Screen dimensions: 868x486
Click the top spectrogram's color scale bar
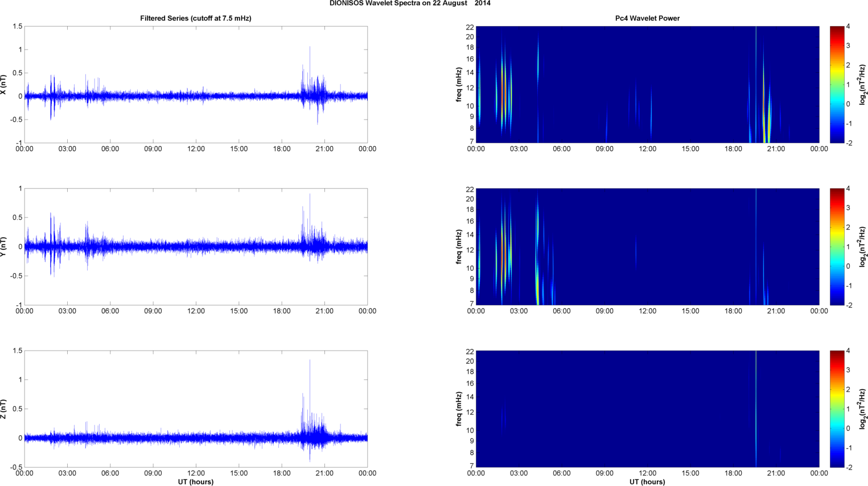pyautogui.click(x=837, y=84)
